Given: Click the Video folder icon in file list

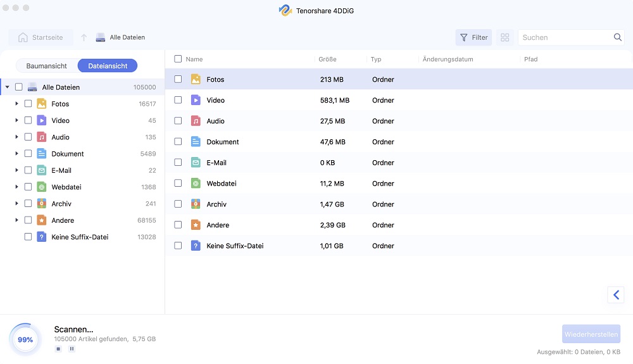Looking at the screenshot, I should [196, 100].
